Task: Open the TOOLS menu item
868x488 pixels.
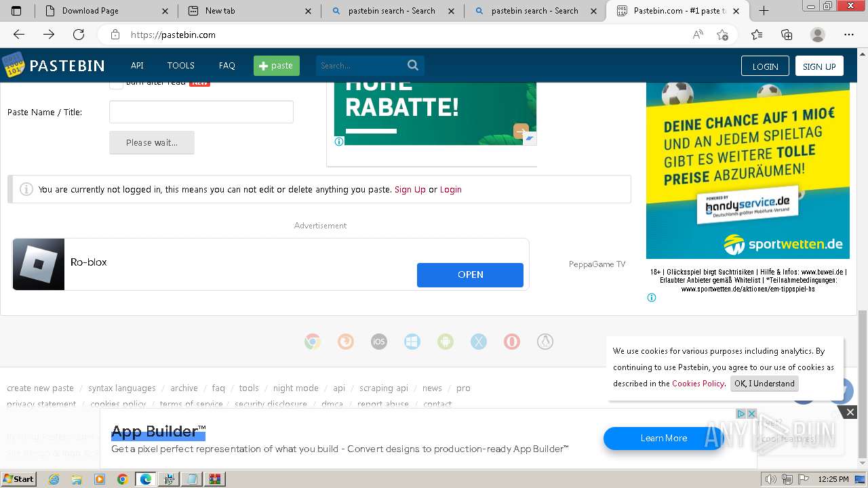Action: 181,66
